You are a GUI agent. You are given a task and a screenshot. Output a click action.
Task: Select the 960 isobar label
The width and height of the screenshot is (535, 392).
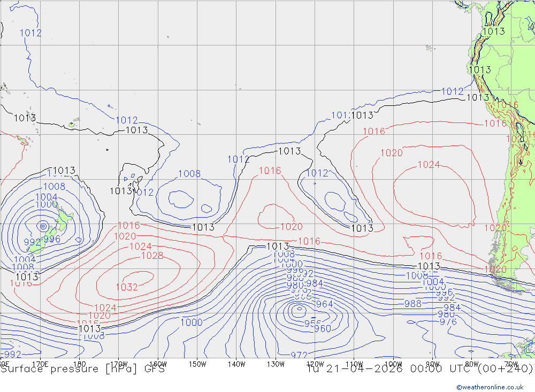[x=323, y=328]
